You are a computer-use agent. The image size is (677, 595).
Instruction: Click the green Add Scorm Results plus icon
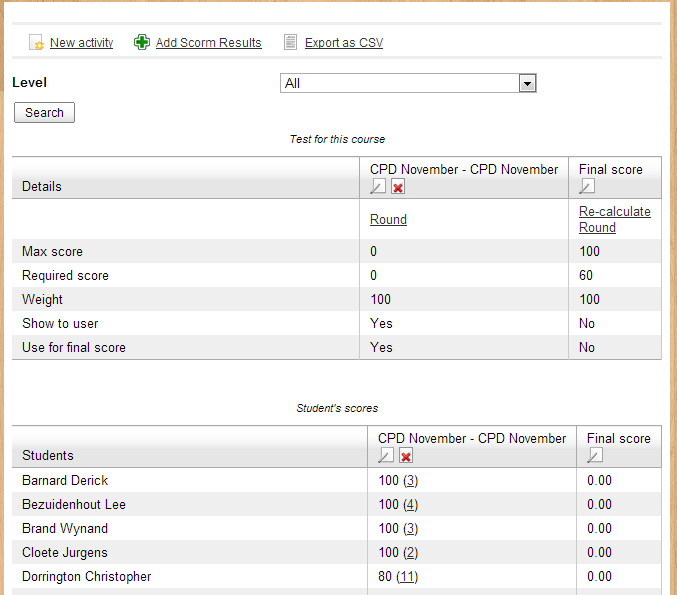click(142, 43)
